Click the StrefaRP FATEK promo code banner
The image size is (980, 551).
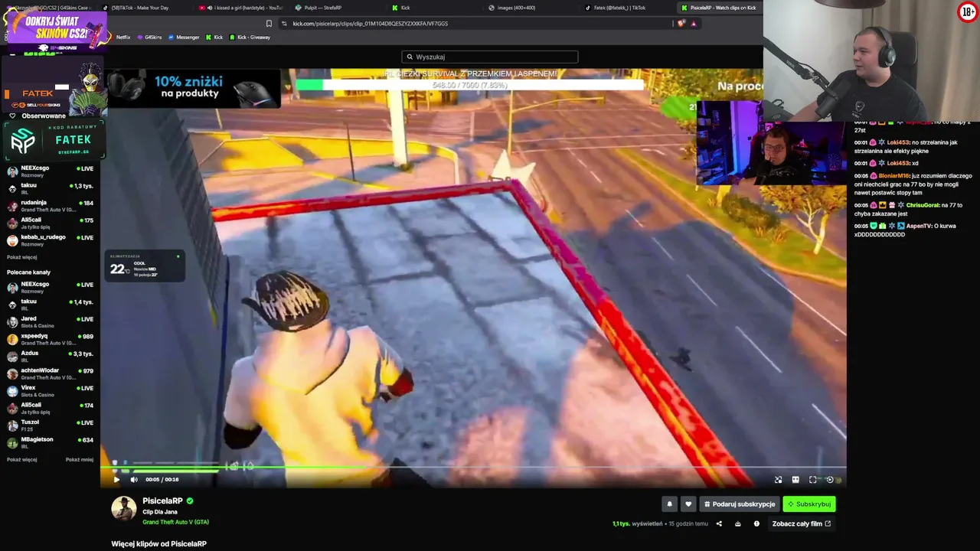coord(54,140)
